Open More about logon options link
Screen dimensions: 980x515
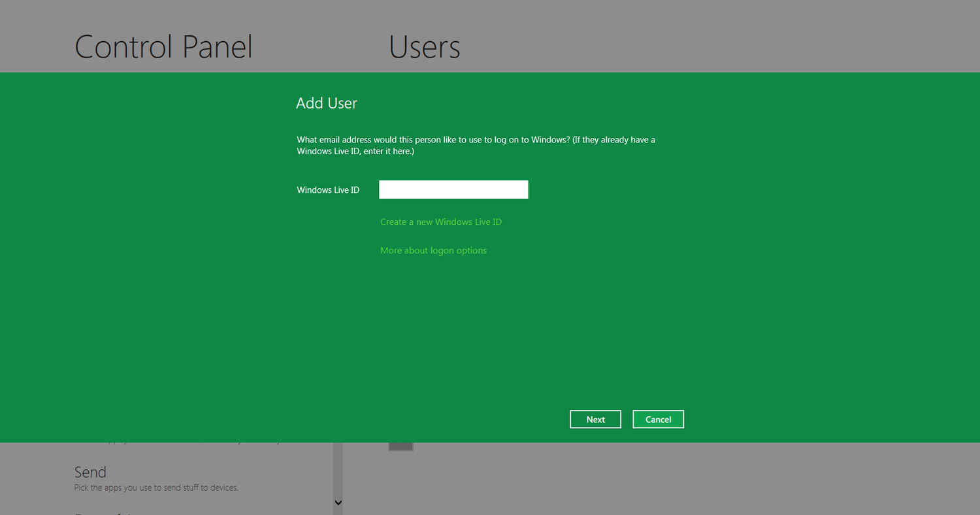point(433,250)
